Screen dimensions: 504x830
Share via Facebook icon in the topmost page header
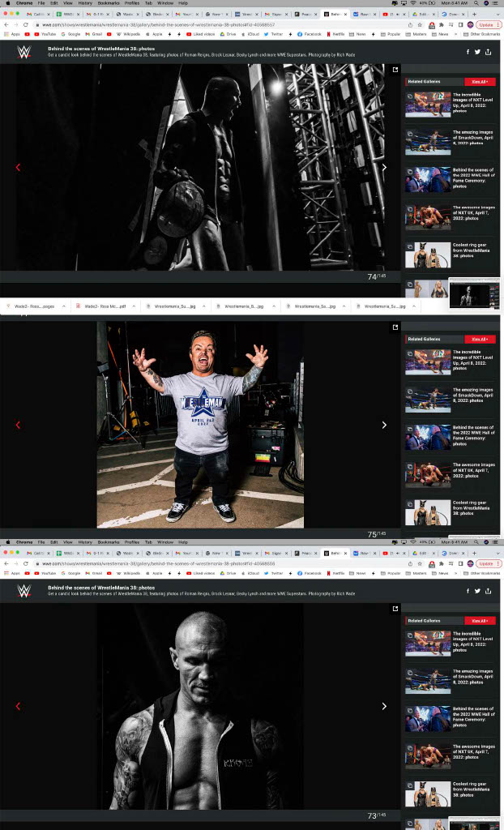click(468, 52)
